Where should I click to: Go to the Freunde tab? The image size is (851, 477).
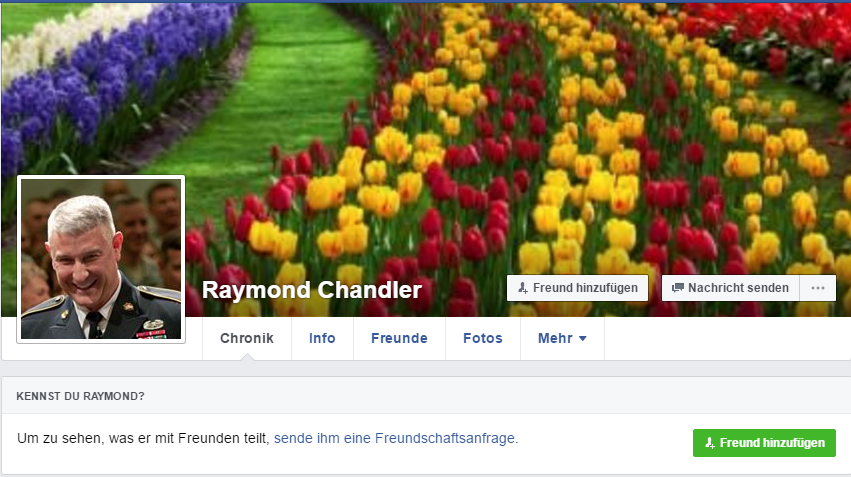coord(399,339)
